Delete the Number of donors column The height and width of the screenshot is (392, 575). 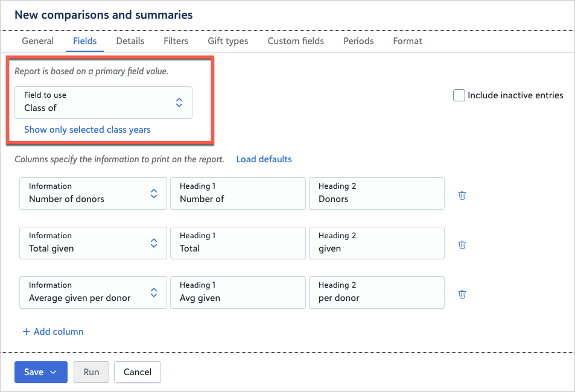point(462,195)
